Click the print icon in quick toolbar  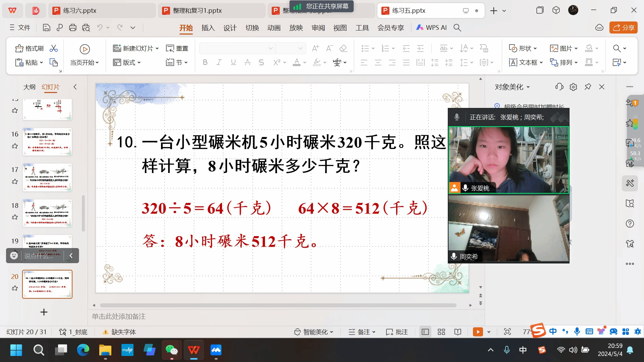pos(73,28)
